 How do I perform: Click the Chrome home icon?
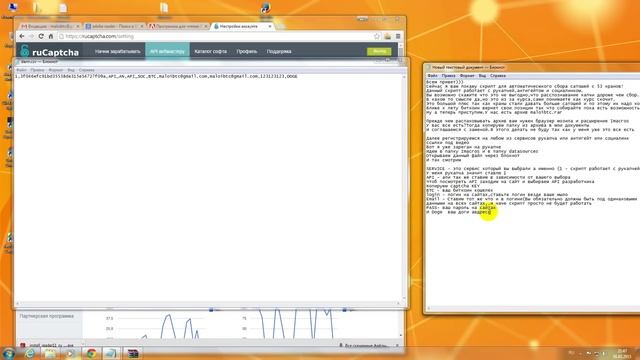click(x=51, y=36)
